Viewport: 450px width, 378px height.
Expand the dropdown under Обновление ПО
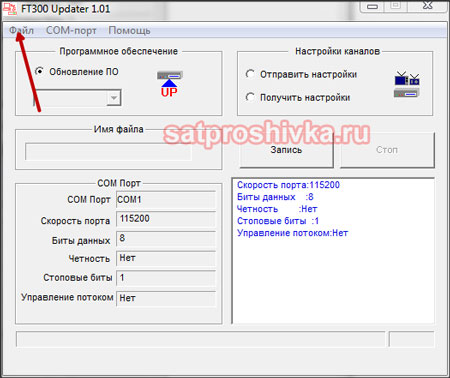point(114,98)
